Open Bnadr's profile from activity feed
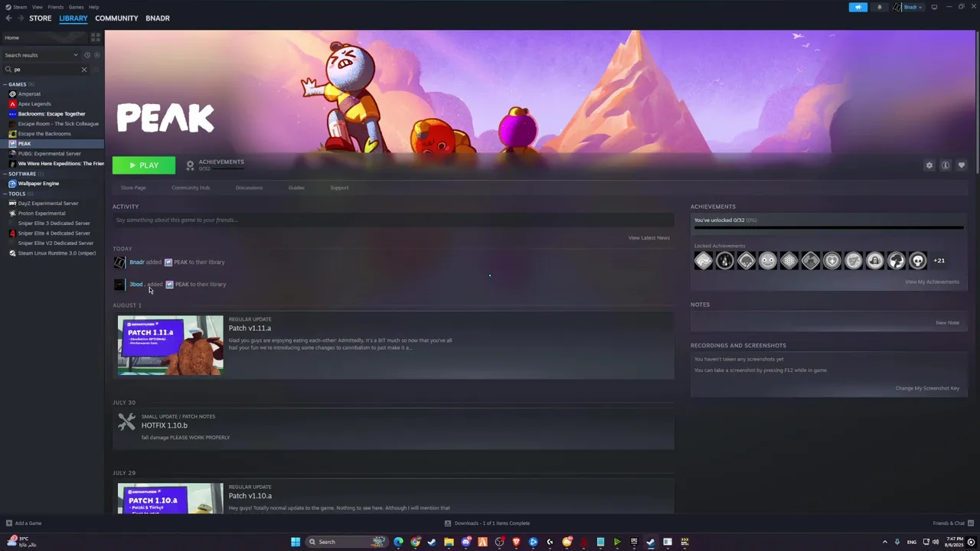 [137, 262]
